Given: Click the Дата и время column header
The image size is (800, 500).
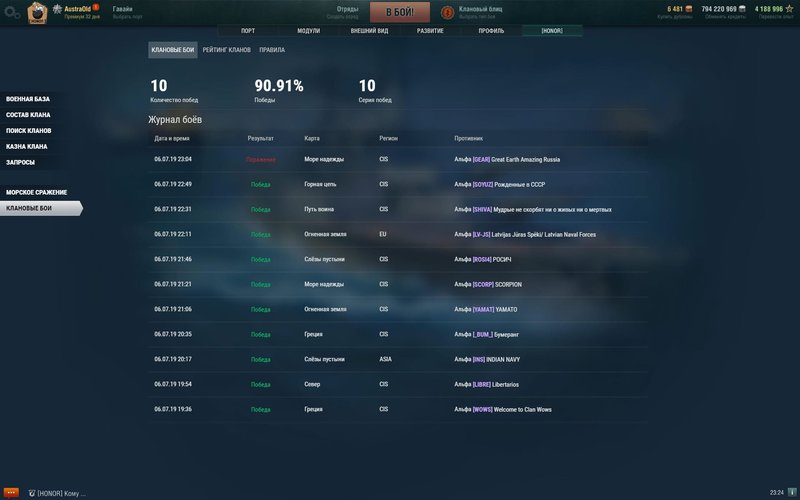Looking at the screenshot, I should 172,138.
